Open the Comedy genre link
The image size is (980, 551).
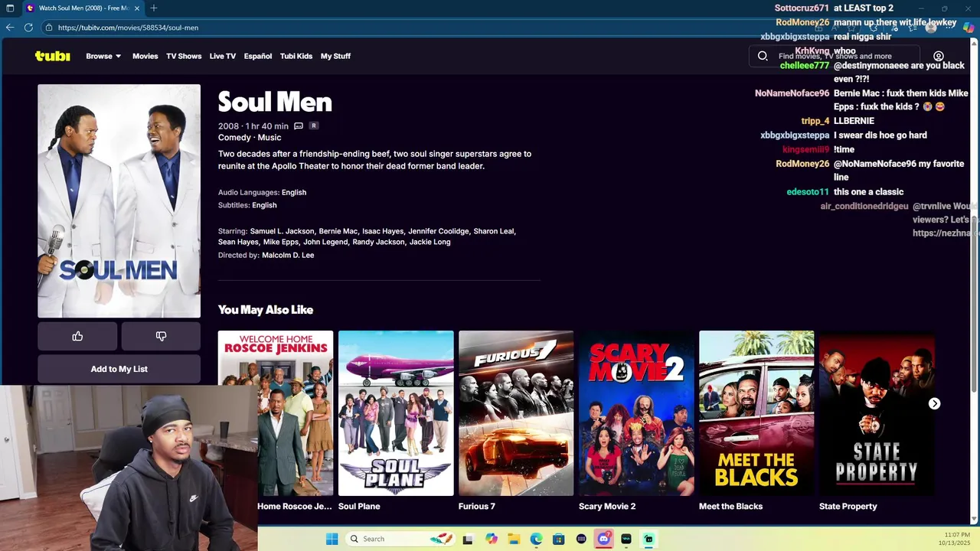pyautogui.click(x=234, y=138)
